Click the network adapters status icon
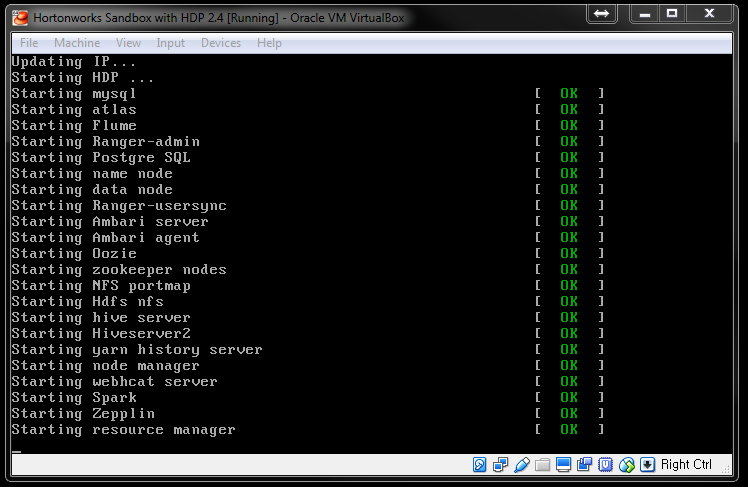This screenshot has height=487, width=748. pyautogui.click(x=500, y=464)
